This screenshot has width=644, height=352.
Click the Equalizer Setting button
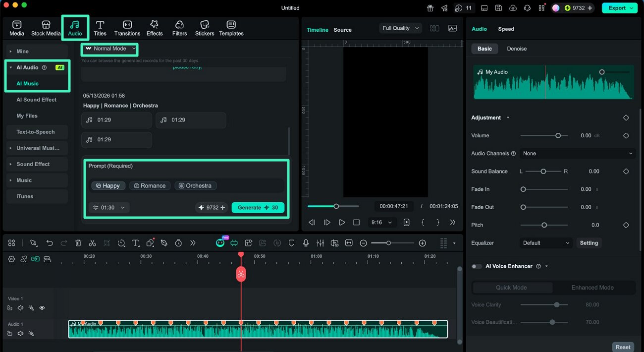(589, 243)
